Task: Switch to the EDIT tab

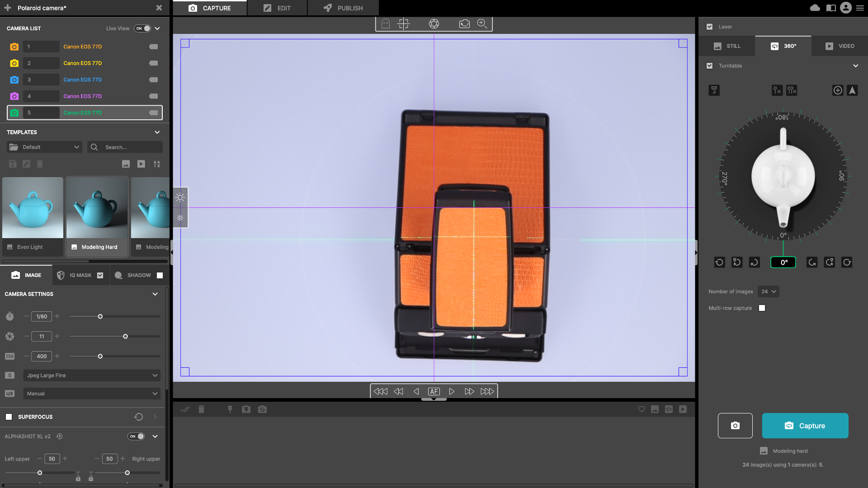Action: pyautogui.click(x=277, y=8)
